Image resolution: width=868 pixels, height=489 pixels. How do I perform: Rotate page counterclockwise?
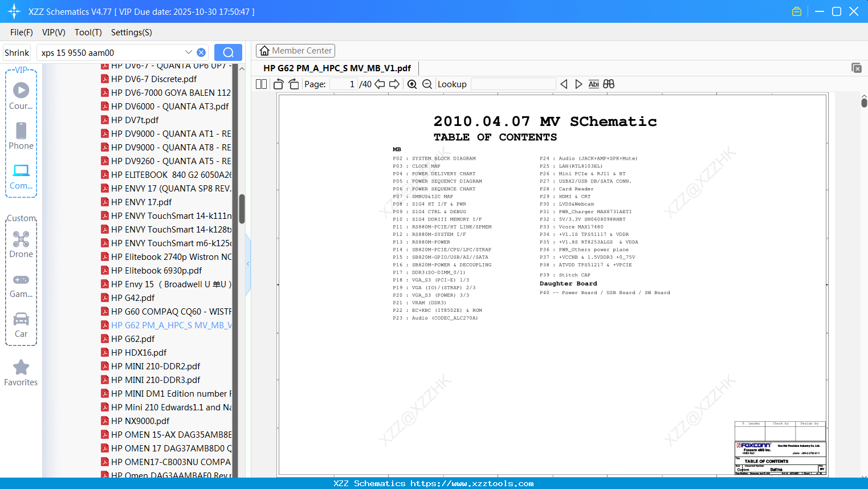[x=279, y=84]
